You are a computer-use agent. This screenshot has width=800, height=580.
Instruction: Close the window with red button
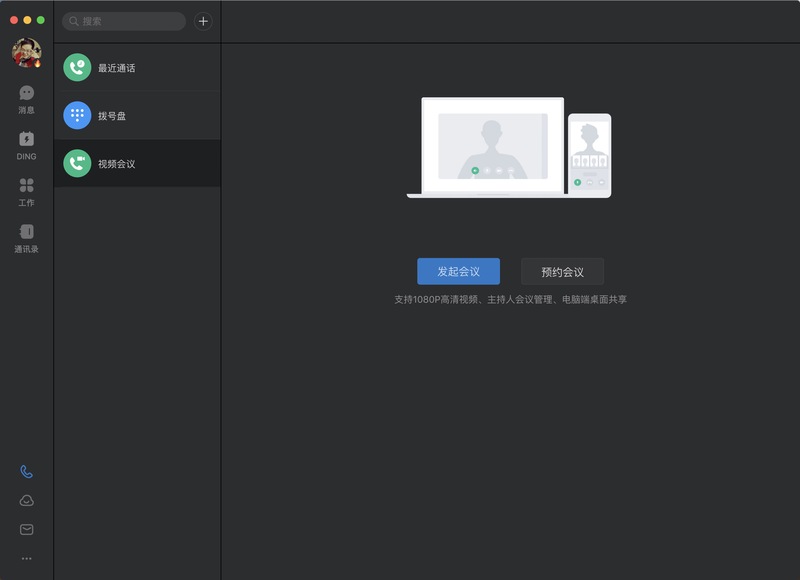14,20
